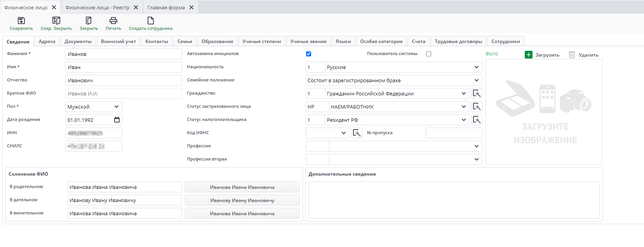Click the genitive case Иванова Ивана Ивановича button
644x247 pixels.
point(242,187)
